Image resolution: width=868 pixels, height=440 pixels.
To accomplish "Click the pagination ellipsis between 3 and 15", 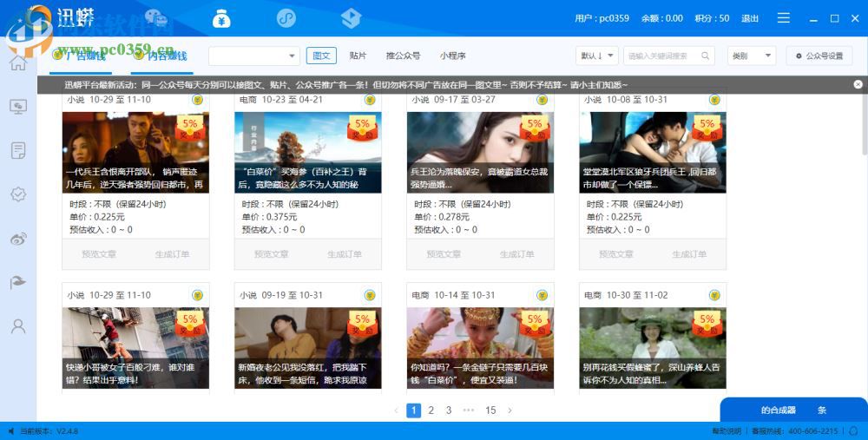I will pos(469,410).
